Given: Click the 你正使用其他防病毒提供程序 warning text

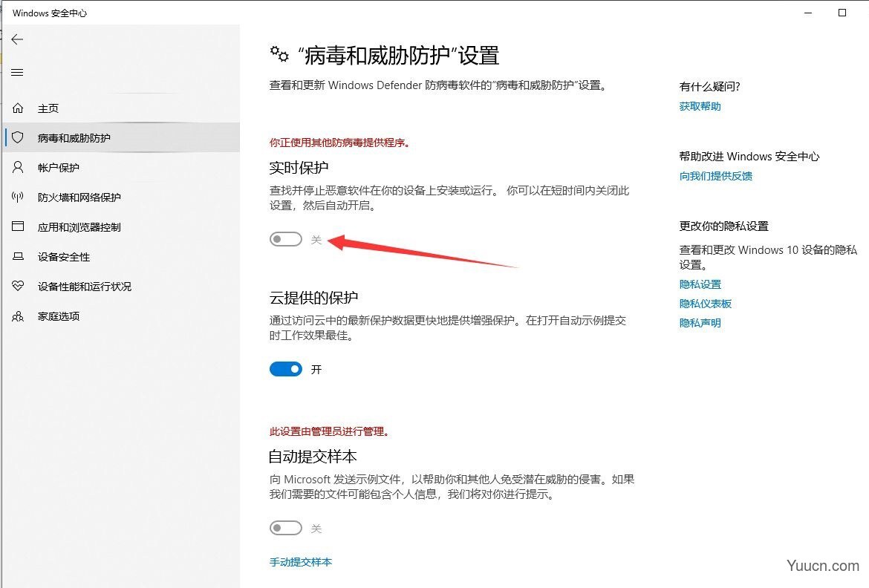Looking at the screenshot, I should (339, 143).
